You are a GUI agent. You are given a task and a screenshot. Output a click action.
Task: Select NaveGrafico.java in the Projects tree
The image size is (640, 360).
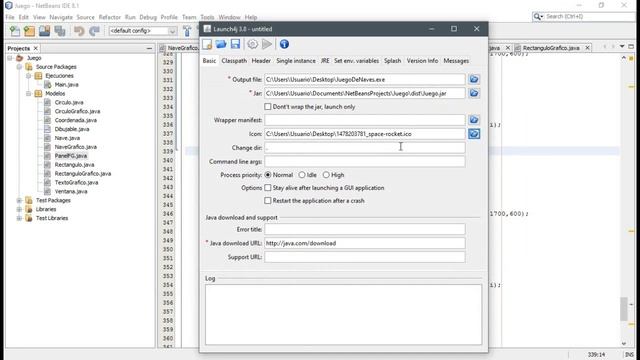pyautogui.click(x=76, y=147)
